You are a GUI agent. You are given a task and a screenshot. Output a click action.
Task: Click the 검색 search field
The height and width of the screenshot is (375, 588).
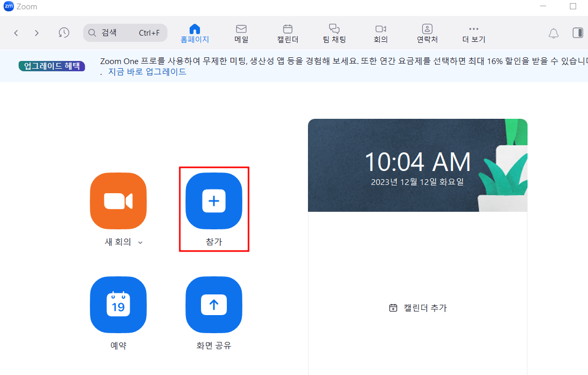(x=125, y=33)
